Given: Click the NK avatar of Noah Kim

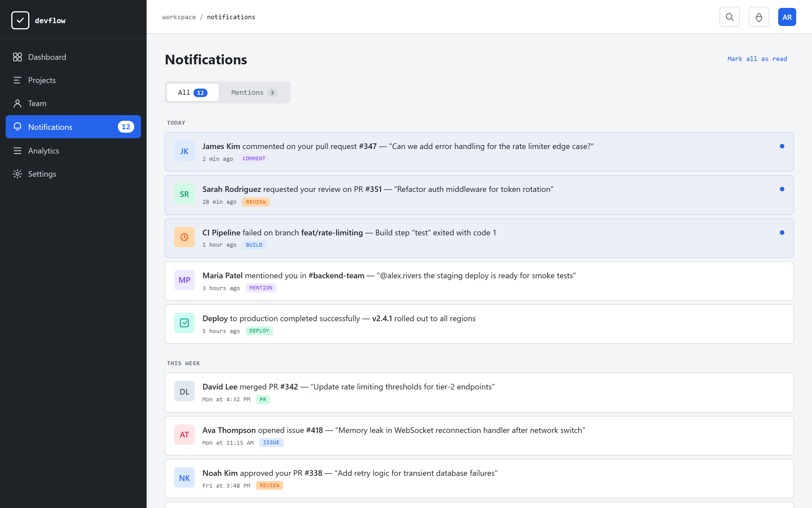Looking at the screenshot, I should coord(184,478).
